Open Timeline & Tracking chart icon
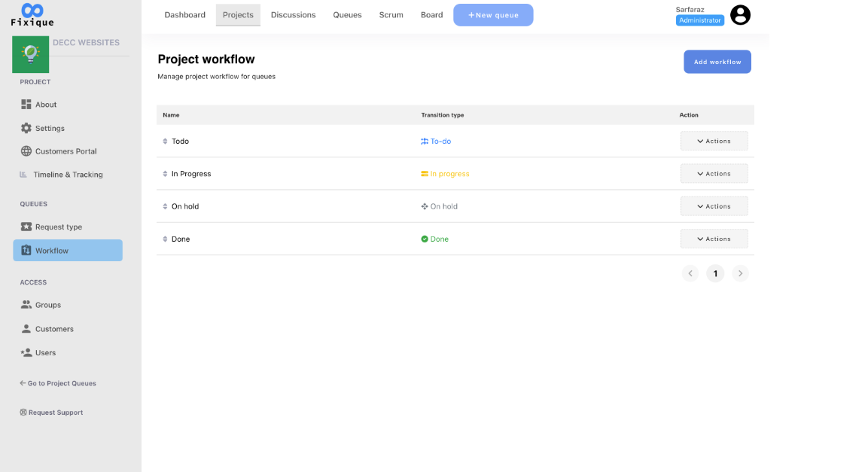Image resolution: width=868 pixels, height=472 pixels. pos(26,174)
